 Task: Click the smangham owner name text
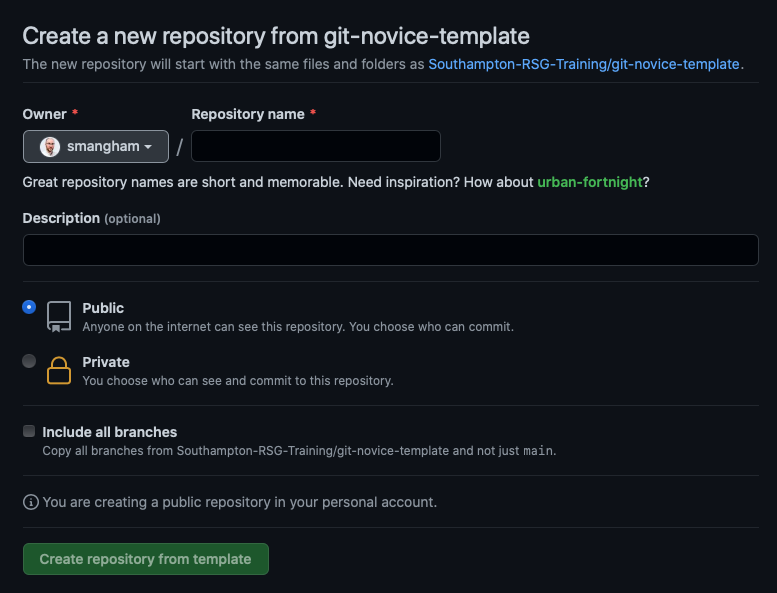point(103,146)
